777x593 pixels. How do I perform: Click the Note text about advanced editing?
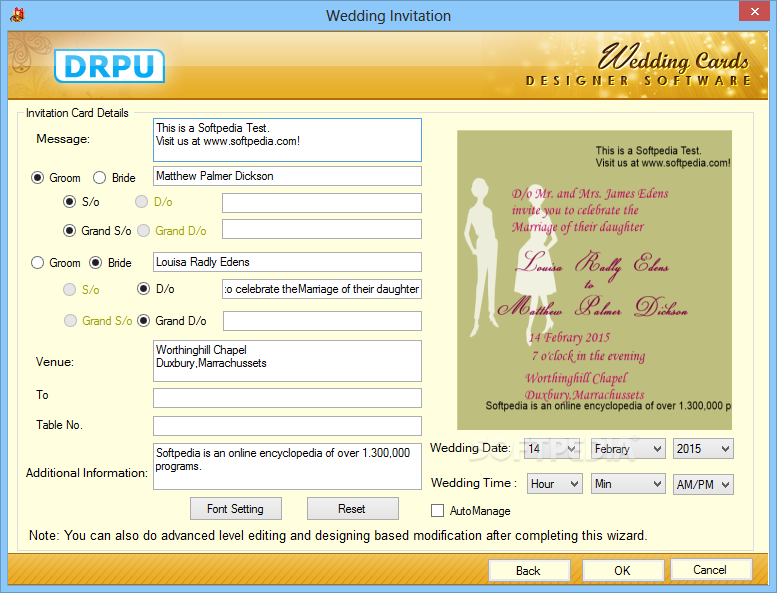[x=338, y=536]
